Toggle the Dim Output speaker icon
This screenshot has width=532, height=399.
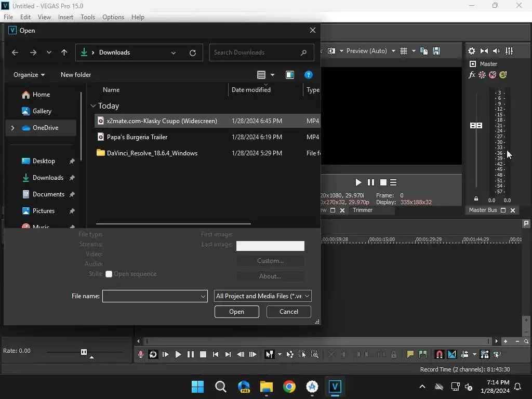point(496,51)
